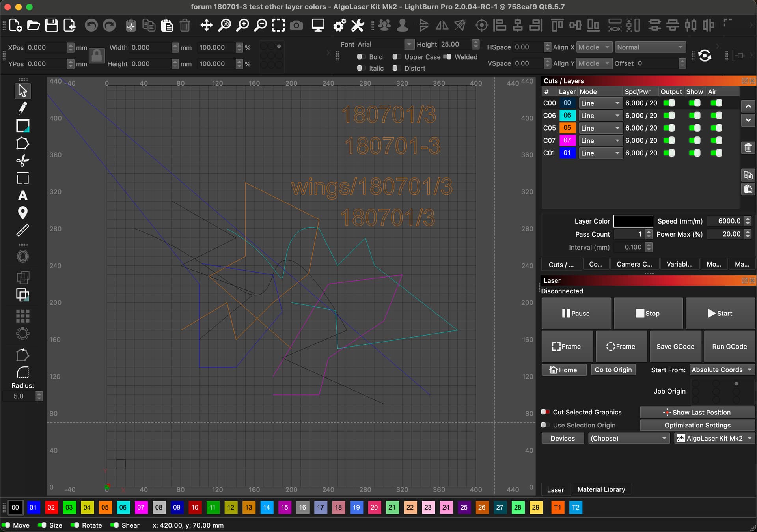Click the Preview monitor icon
The height and width of the screenshot is (532, 757).
[318, 25]
